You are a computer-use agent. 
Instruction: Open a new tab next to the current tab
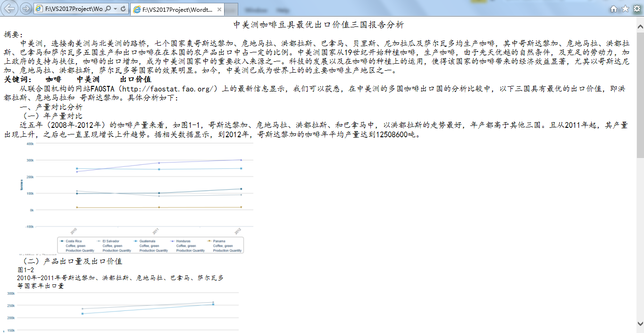pyautogui.click(x=231, y=9)
